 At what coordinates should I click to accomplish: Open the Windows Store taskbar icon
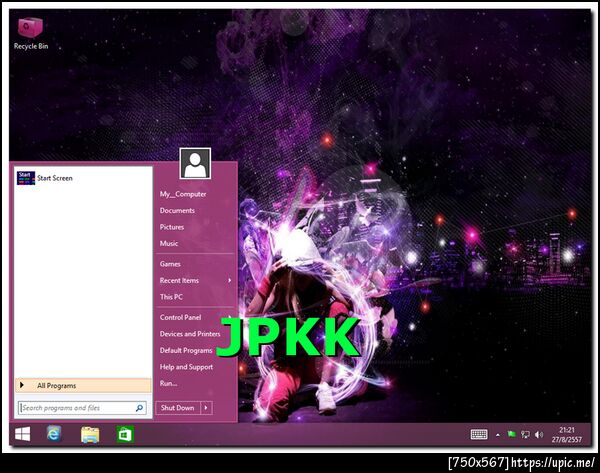pyautogui.click(x=125, y=435)
